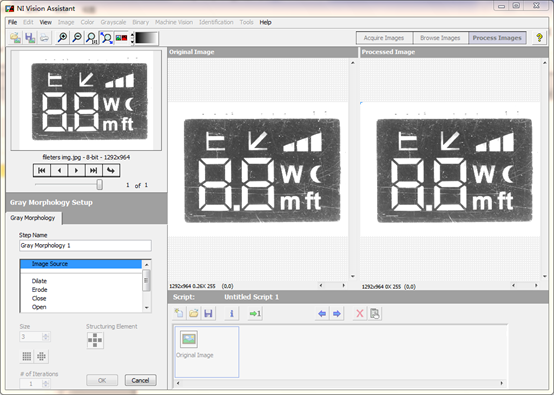The width and height of the screenshot is (554, 395).
Task: Open the View menu
Action: [x=45, y=22]
